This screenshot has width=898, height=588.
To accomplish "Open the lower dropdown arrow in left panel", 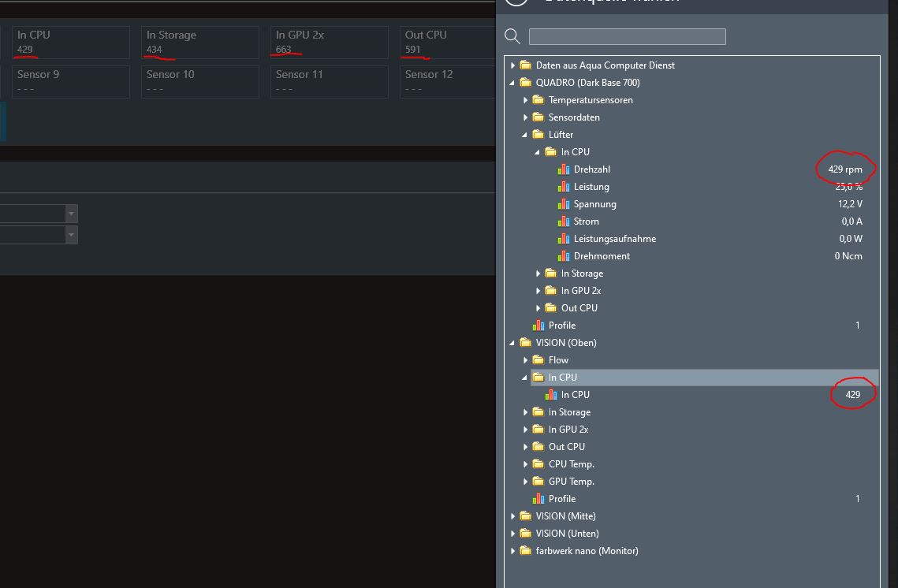I will pos(71,235).
